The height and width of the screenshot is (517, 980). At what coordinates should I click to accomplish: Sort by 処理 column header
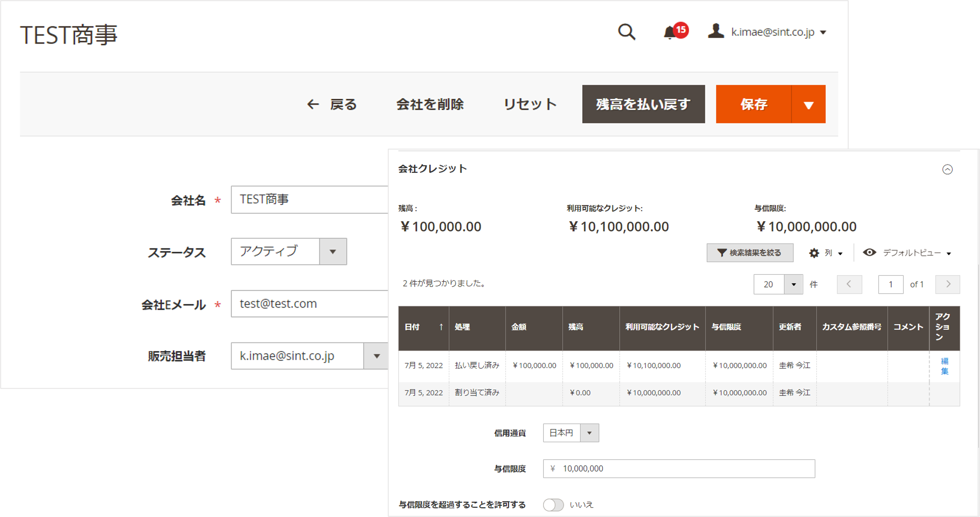[x=463, y=327]
